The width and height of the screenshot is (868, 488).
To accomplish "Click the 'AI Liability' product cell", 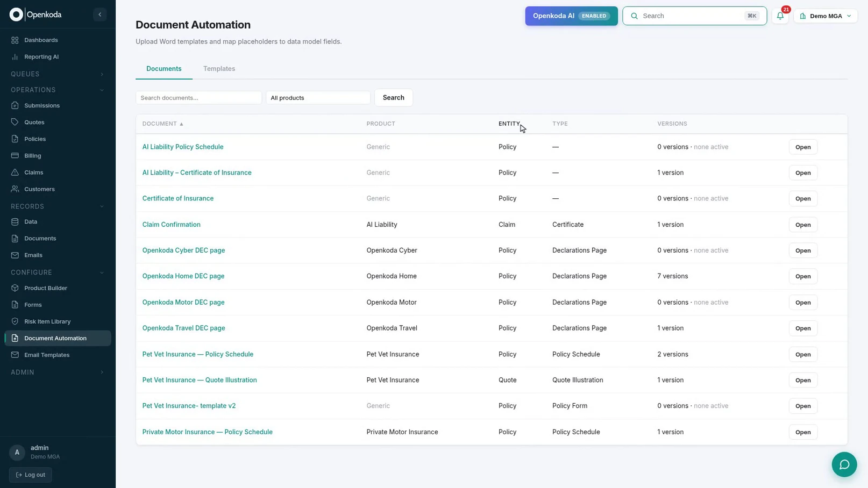I will pyautogui.click(x=382, y=225).
